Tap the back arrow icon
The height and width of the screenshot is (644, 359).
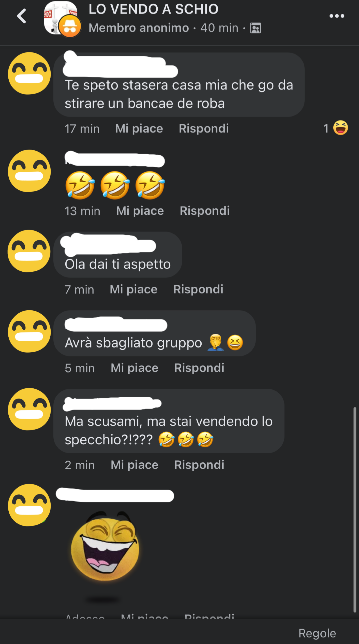[21, 16]
